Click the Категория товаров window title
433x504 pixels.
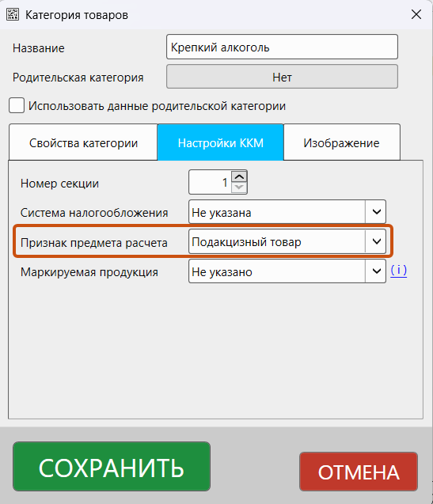pyautogui.click(x=77, y=15)
